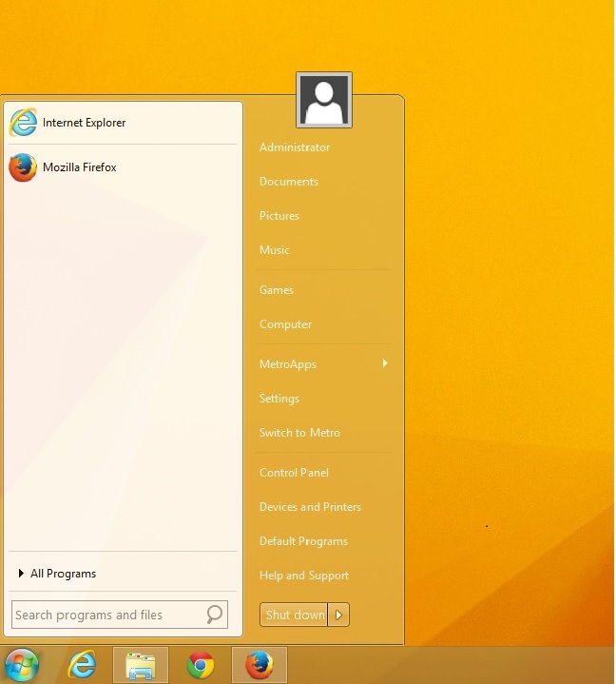Open Firefox from the taskbar
Image resolution: width=616 pixels, height=684 pixels.
[259, 665]
